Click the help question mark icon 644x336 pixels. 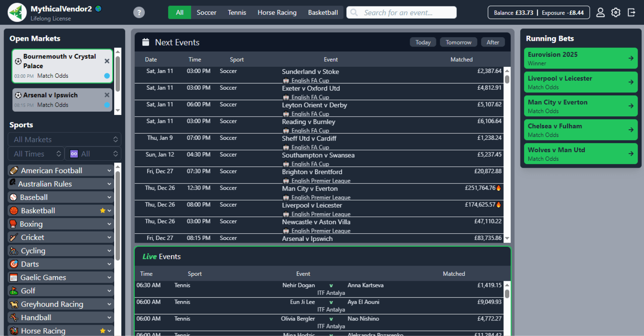coord(139,13)
